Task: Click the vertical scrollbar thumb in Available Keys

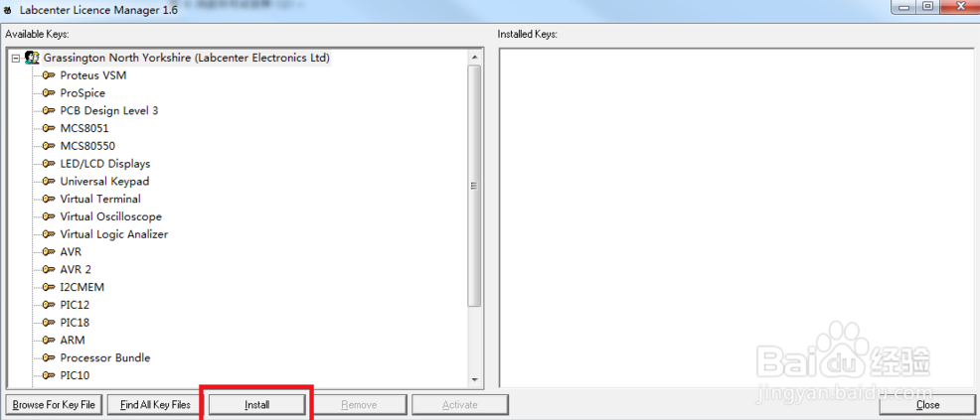Action: click(x=474, y=186)
